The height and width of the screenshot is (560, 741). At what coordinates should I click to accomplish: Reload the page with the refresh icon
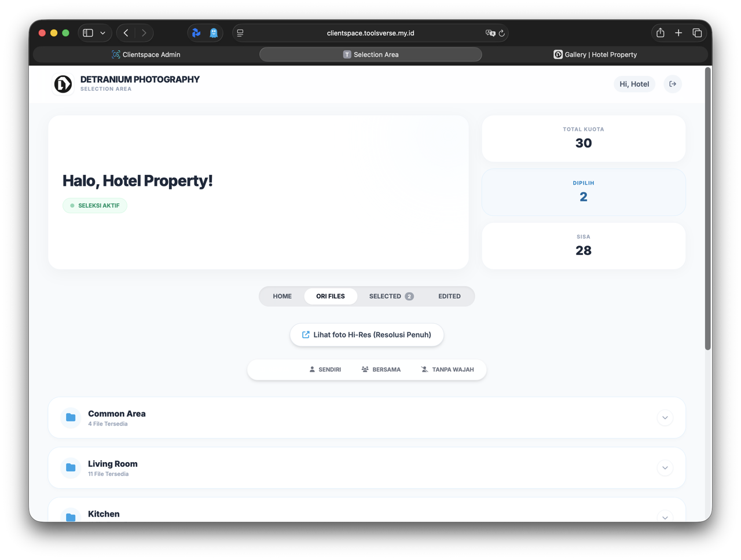[502, 33]
